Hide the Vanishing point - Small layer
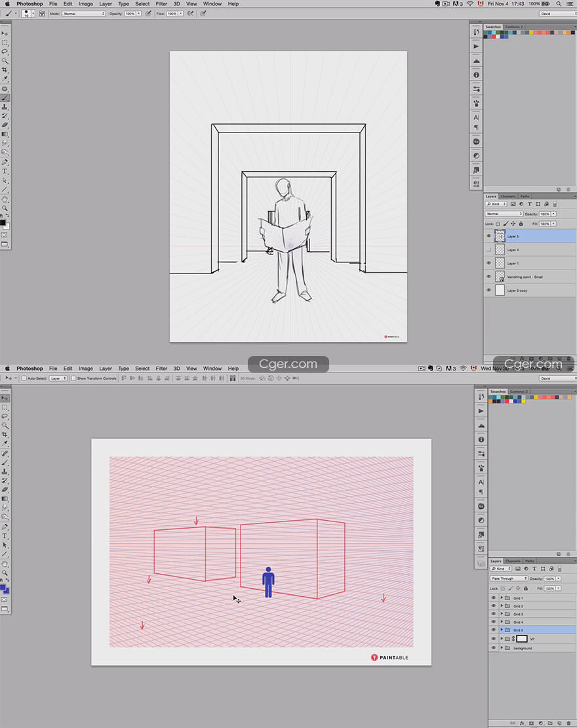The image size is (577, 728). 488,277
